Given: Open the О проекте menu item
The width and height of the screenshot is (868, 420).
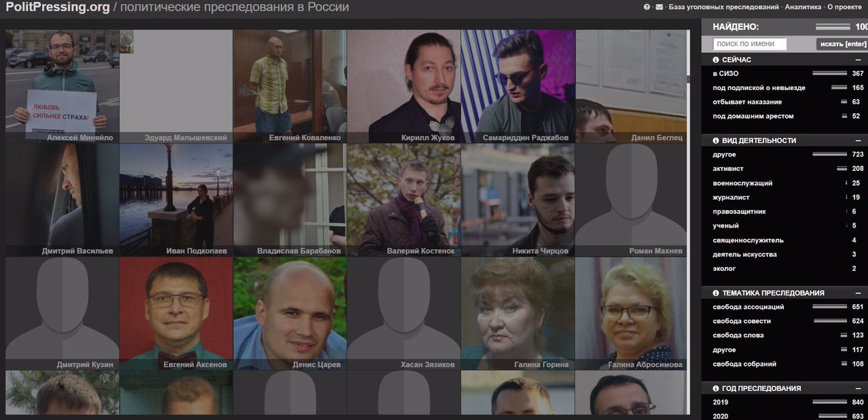Looking at the screenshot, I should [x=844, y=7].
